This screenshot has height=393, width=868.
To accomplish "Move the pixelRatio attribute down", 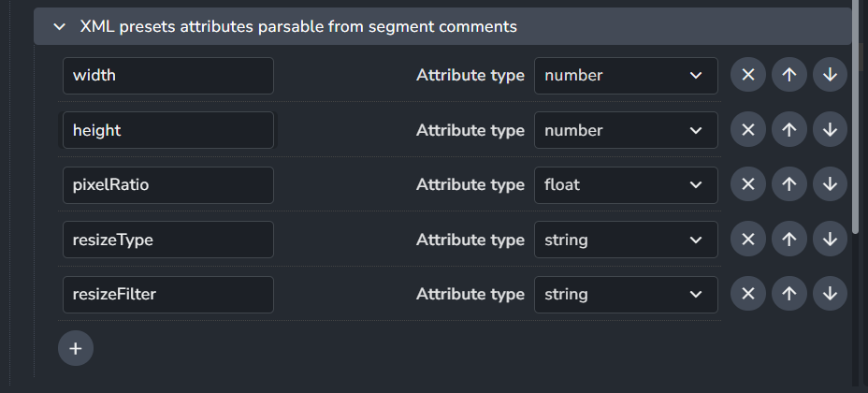I will tap(830, 184).
